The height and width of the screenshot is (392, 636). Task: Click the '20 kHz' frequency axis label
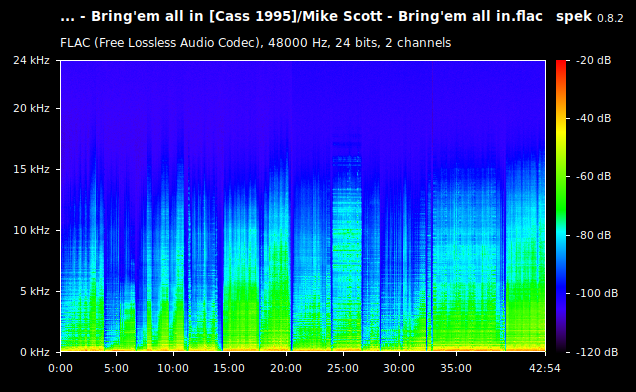click(31, 108)
